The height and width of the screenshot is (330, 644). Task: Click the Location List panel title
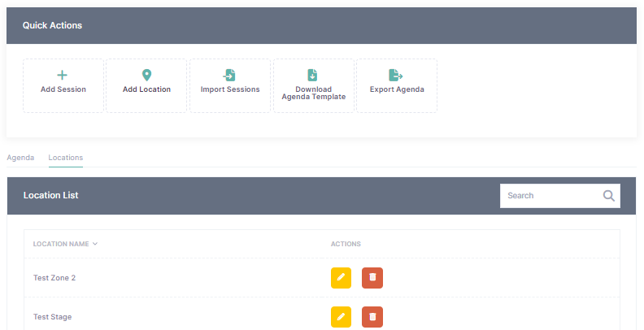(50, 196)
